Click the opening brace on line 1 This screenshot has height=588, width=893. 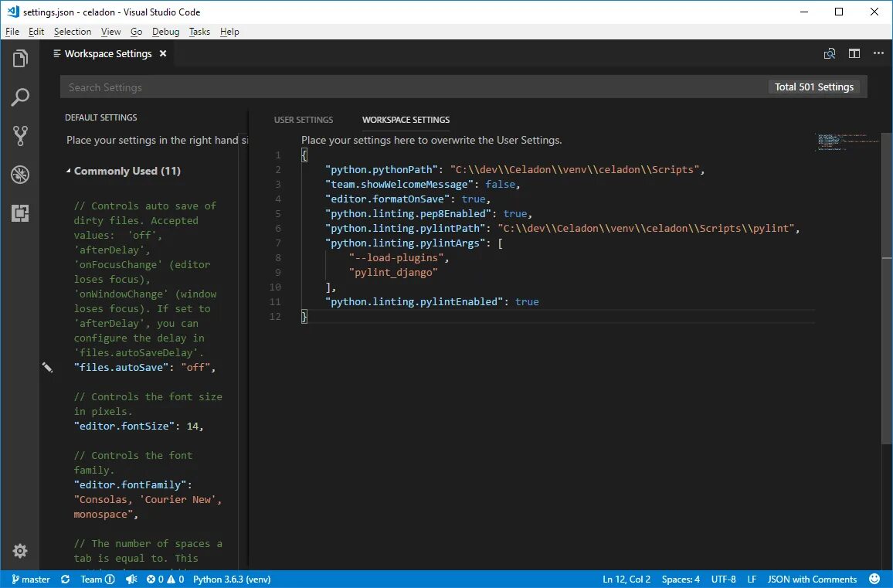click(x=304, y=155)
